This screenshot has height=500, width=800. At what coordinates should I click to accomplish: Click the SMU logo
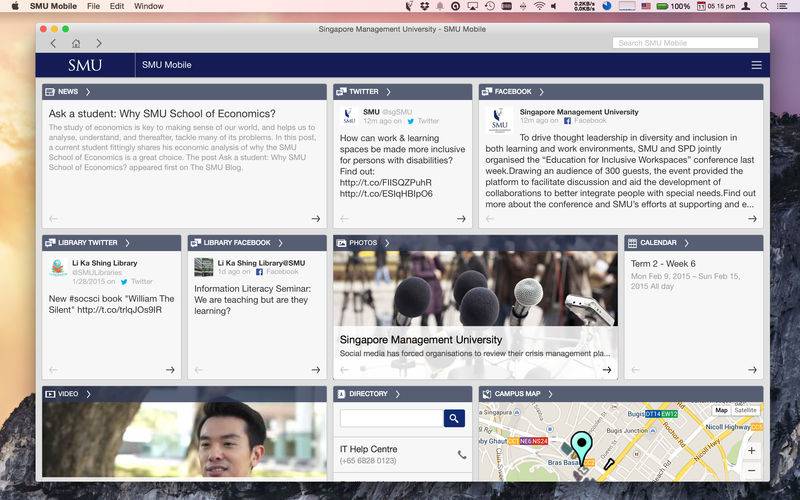pyautogui.click(x=85, y=65)
